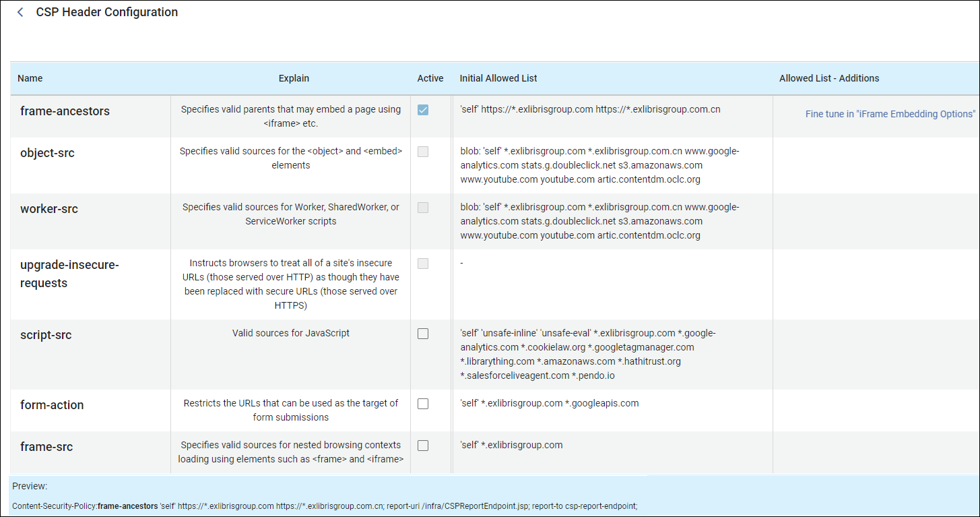Enable the upgrade-insecure-requests Active checkbox
980x517 pixels.
tap(423, 264)
